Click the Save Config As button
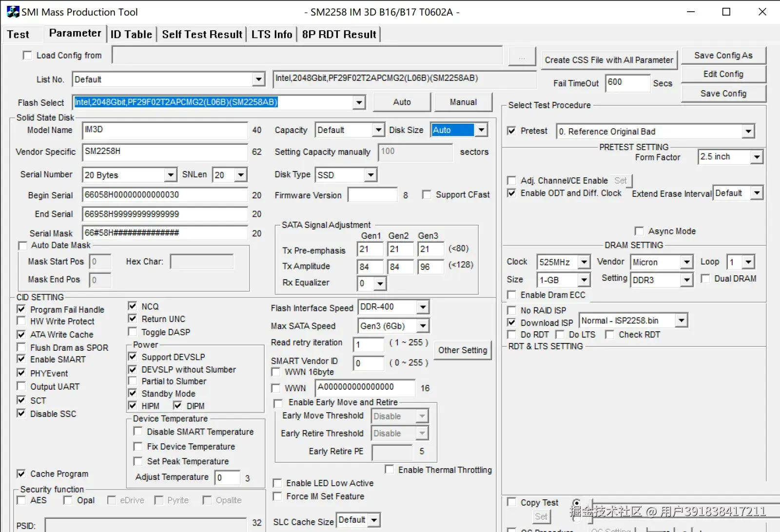Screen dimensions: 780x532 click(x=723, y=56)
